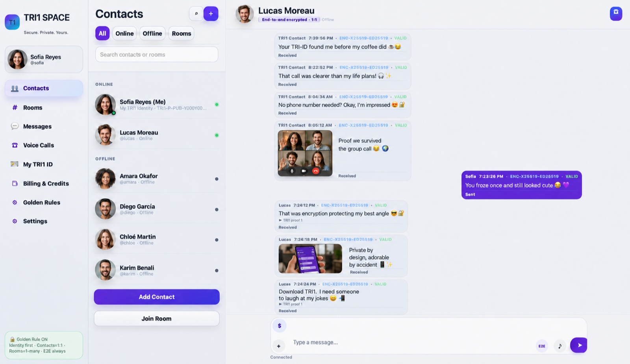Viewport: 630px width, 364px height.
Task: Click the End-to-end encrypted 1:1 badge
Action: coord(289,19)
